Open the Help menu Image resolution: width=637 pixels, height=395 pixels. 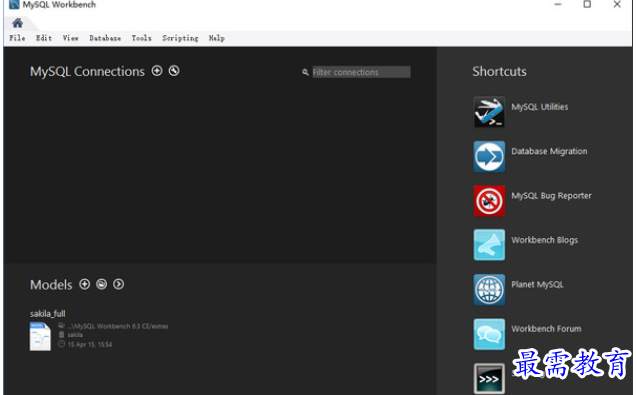click(x=217, y=38)
